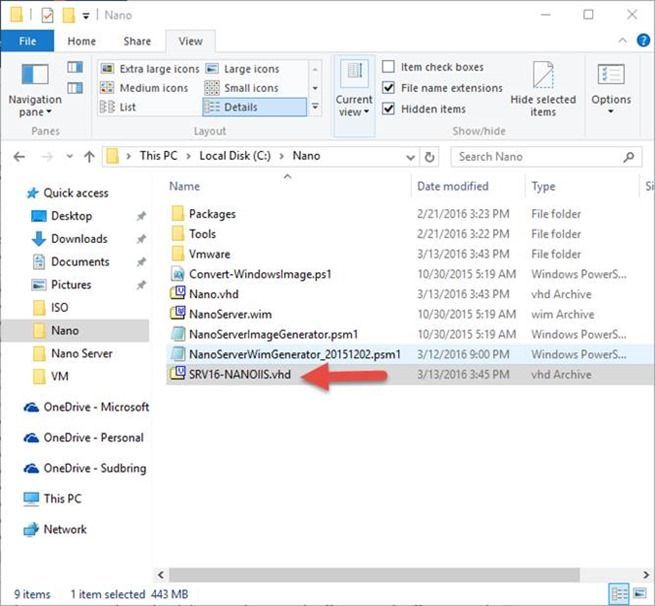Choose List layout
This screenshot has height=606, width=655.
point(118,107)
